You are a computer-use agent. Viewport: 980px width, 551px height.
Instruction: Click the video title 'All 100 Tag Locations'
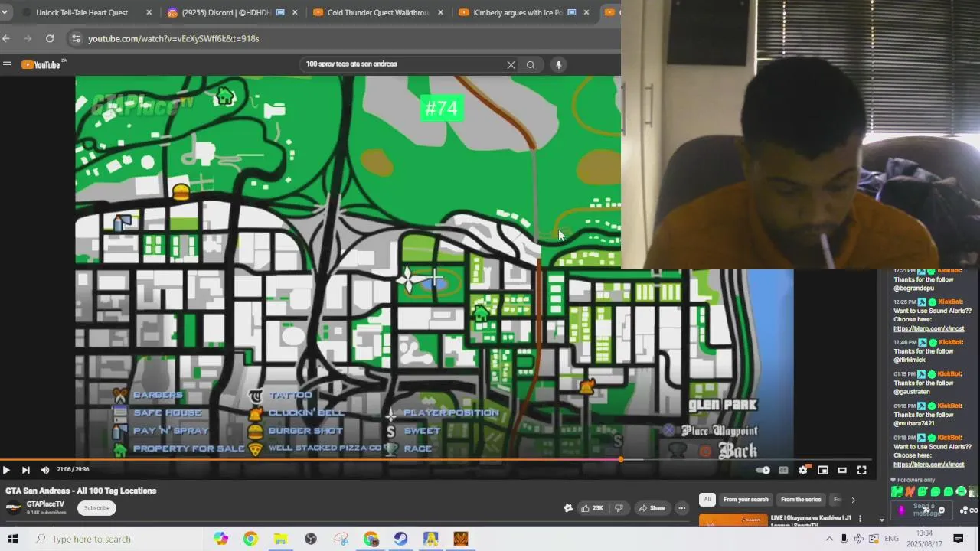point(80,491)
